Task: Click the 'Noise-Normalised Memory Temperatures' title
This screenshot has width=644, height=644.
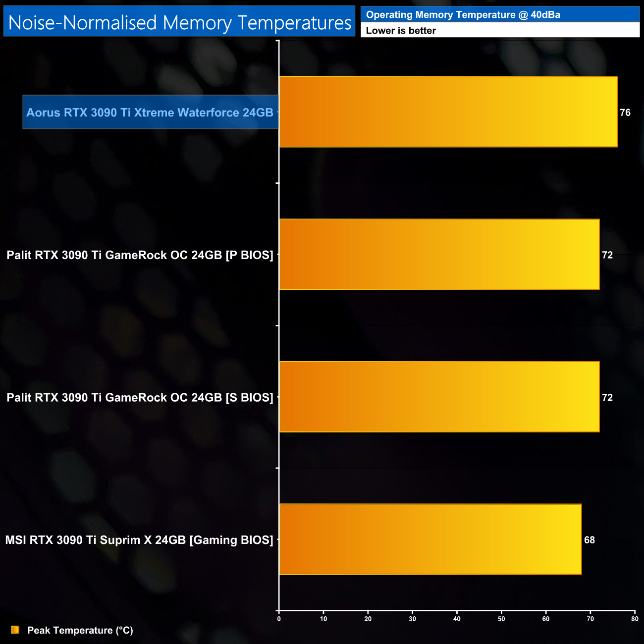Action: click(x=179, y=23)
